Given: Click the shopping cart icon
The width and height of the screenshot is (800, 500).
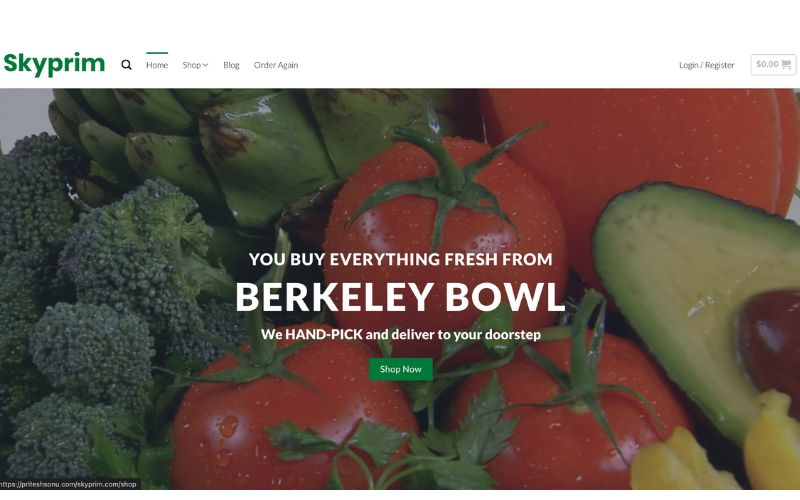Looking at the screenshot, I should 786,64.
